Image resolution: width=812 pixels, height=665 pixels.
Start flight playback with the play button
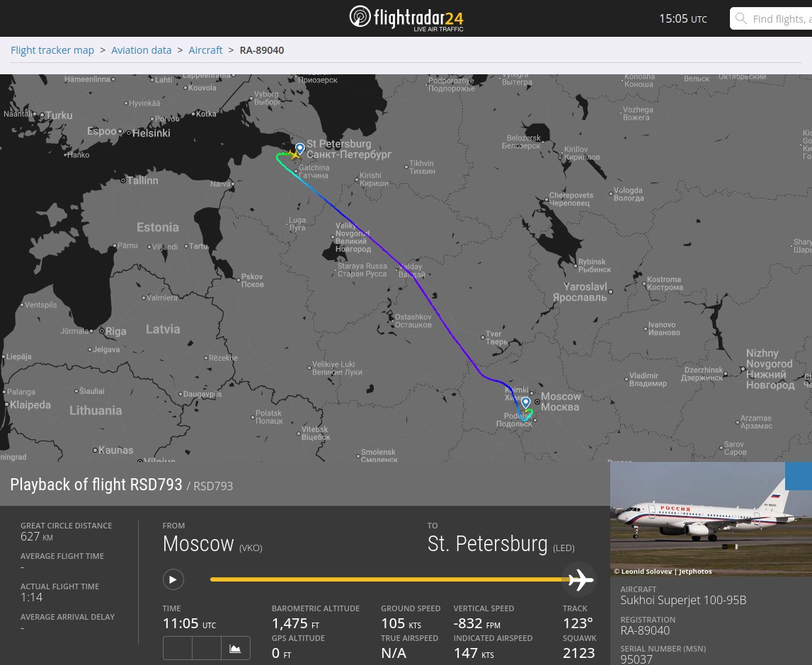pyautogui.click(x=173, y=579)
